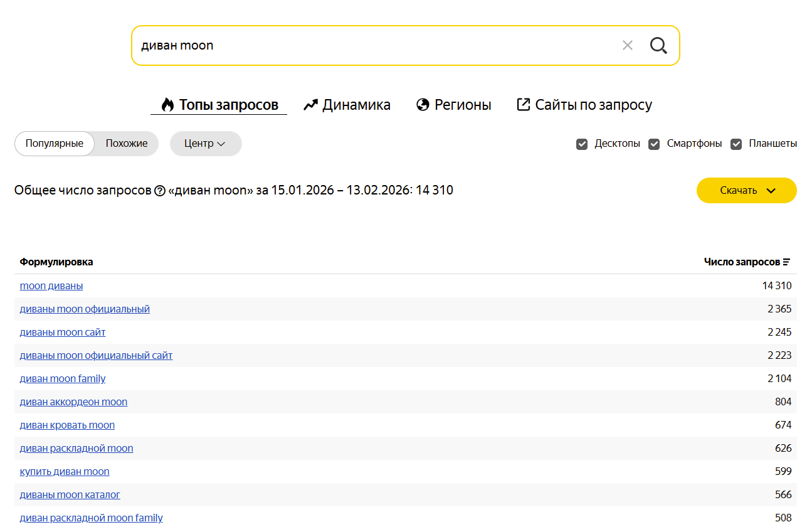This screenshot has width=812, height=527.
Task: Open the 'moon диваны' query link
Action: click(51, 286)
